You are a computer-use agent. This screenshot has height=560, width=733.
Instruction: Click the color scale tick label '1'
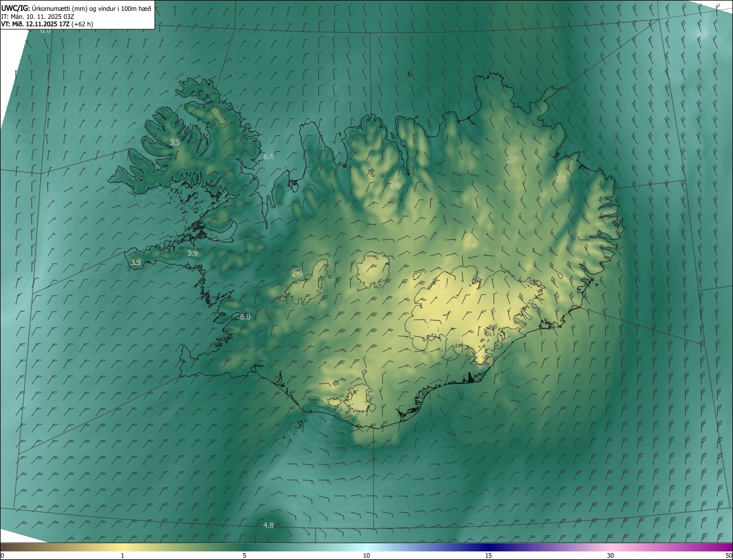coord(123,555)
